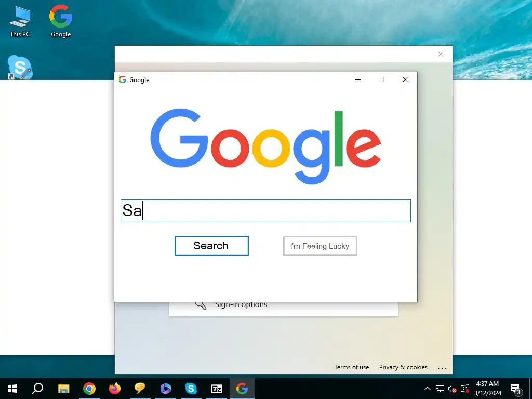Click the I'm Feeling Lucky button
The image size is (532, 399).
320,246
